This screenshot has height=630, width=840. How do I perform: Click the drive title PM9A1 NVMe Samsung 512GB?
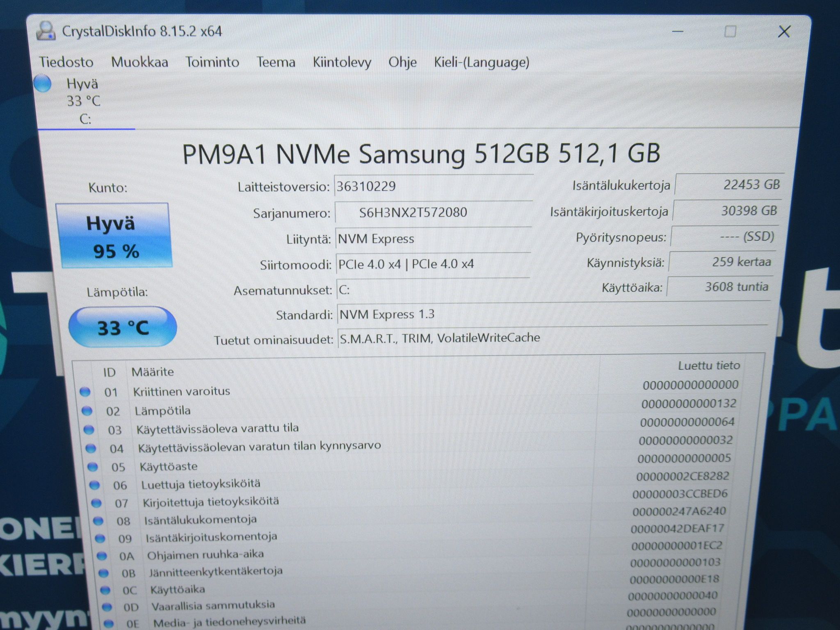[x=421, y=154]
